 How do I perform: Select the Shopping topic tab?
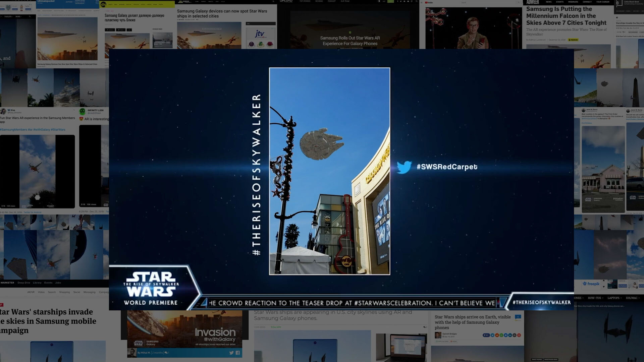tap(64, 292)
